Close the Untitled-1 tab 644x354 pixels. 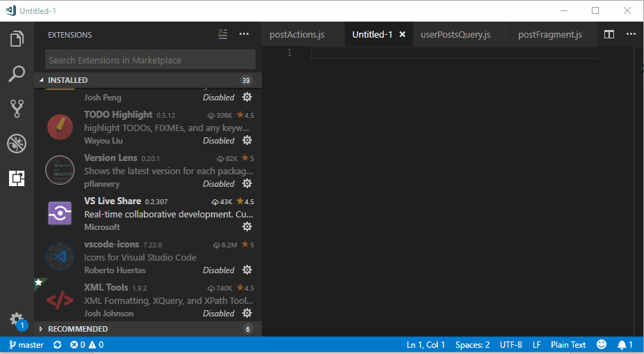tap(402, 35)
